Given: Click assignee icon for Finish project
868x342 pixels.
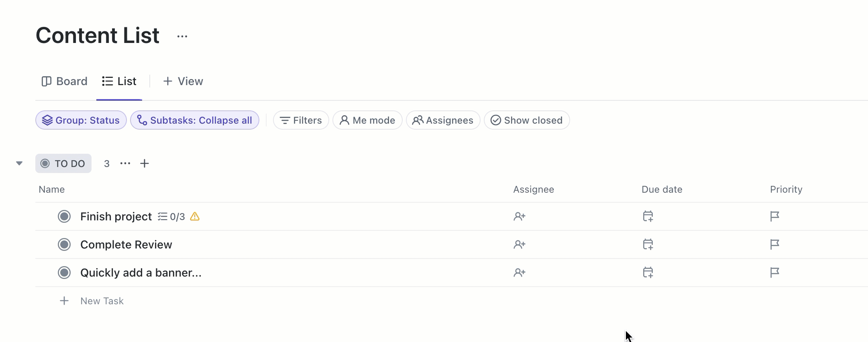Looking at the screenshot, I should click(x=519, y=216).
